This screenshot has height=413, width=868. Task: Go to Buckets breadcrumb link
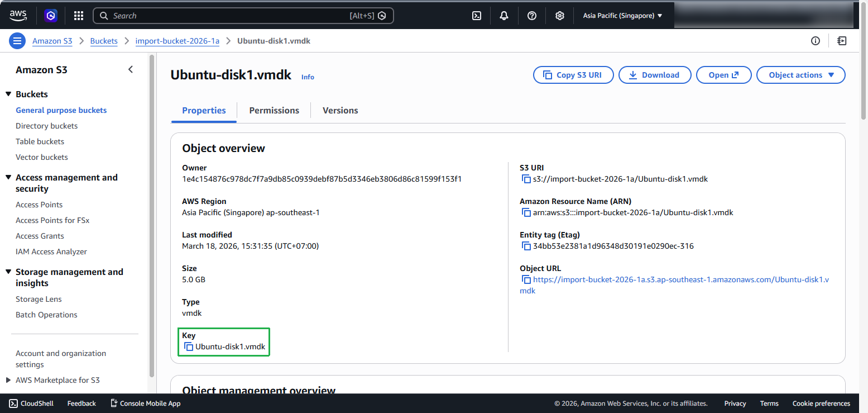pyautogui.click(x=104, y=41)
